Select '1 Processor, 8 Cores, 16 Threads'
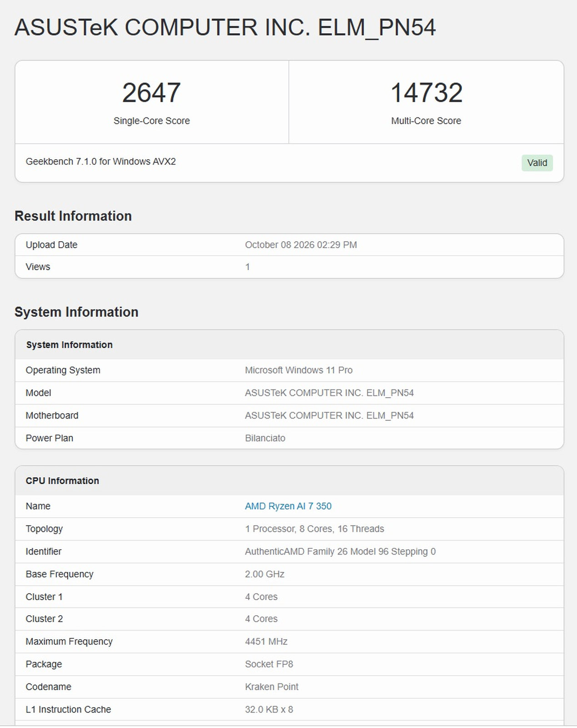577x728 pixels. tap(315, 529)
